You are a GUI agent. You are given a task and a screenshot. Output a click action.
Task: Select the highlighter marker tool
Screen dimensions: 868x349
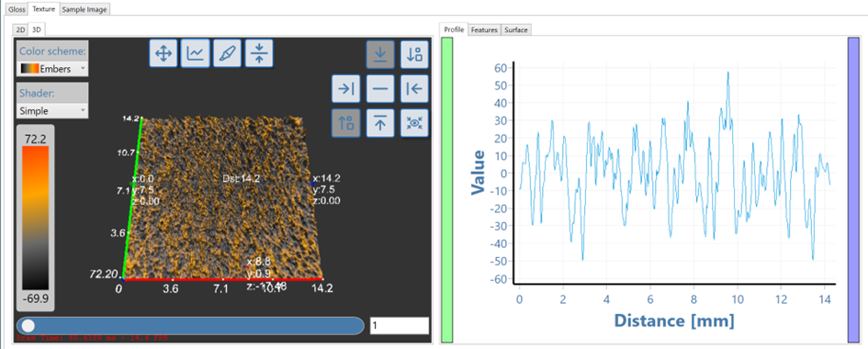pyautogui.click(x=227, y=53)
